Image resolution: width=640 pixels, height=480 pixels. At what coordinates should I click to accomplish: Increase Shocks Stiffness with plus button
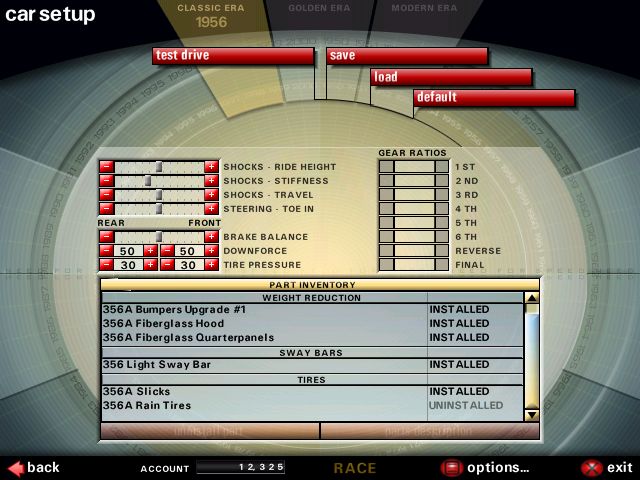[x=211, y=180]
